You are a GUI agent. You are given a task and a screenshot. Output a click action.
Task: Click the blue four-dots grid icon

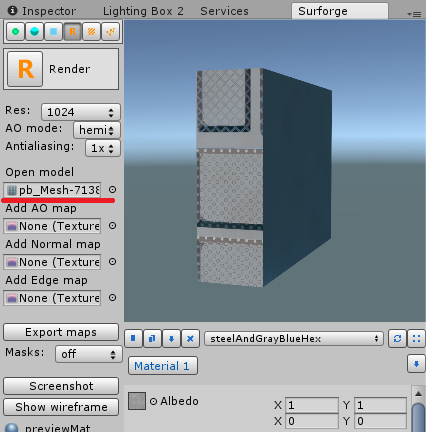point(416,339)
